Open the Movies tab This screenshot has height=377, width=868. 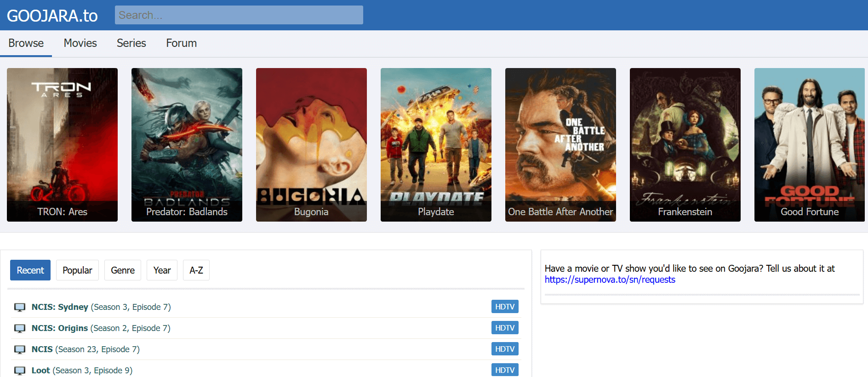click(80, 43)
